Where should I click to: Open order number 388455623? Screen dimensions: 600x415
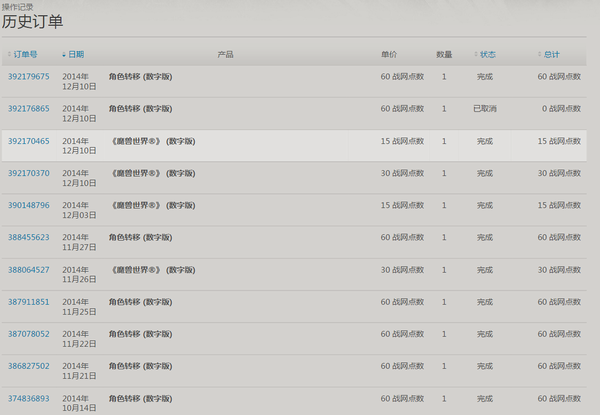(29, 238)
